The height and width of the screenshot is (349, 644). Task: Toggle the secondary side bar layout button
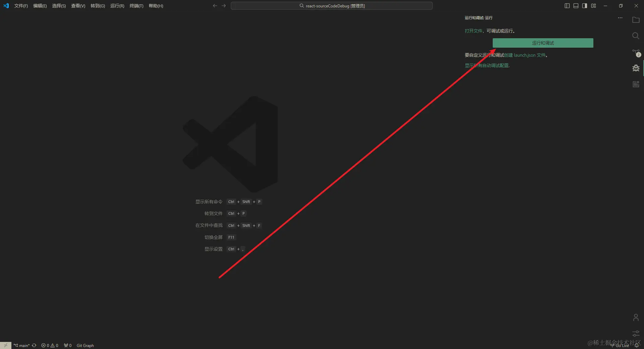click(585, 6)
